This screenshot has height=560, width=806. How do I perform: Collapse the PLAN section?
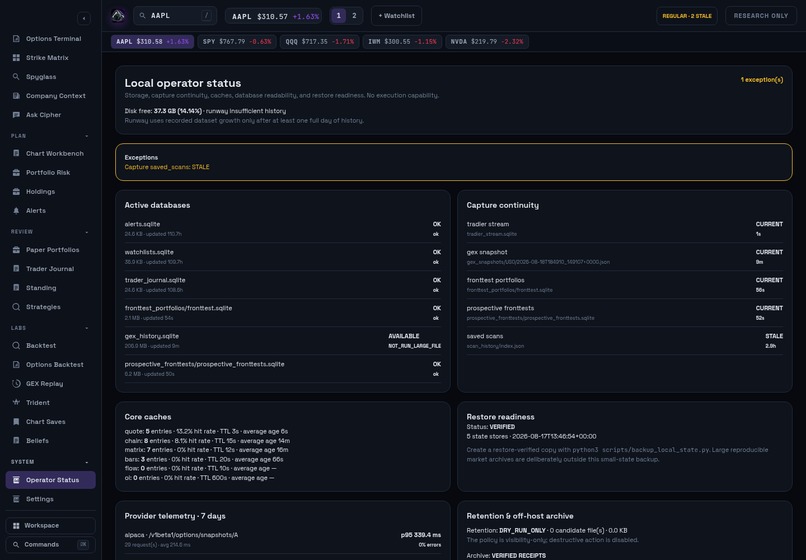click(86, 136)
